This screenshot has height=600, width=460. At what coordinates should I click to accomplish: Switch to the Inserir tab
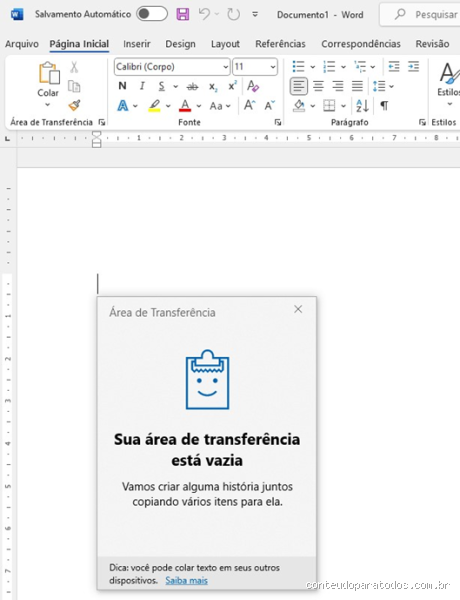137,44
